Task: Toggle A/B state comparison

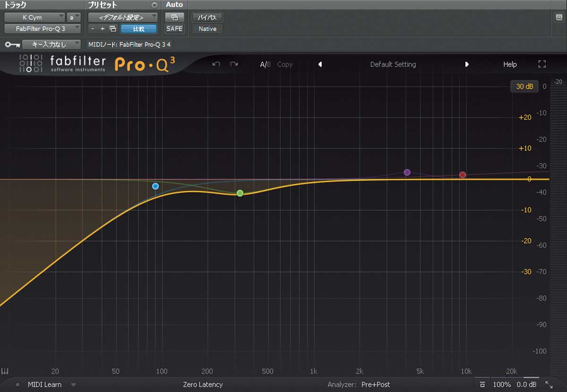Action: point(266,64)
